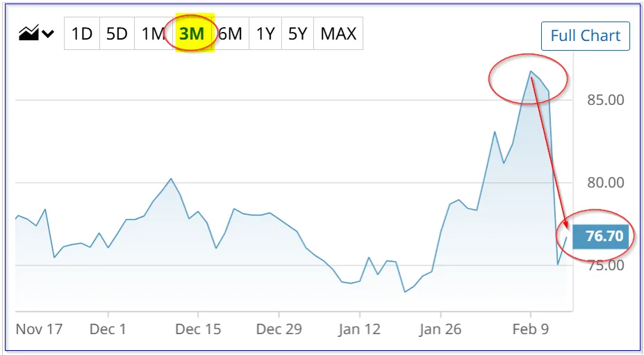This screenshot has height=355, width=644.
Task: Select the 5D time range tab
Action: [117, 33]
